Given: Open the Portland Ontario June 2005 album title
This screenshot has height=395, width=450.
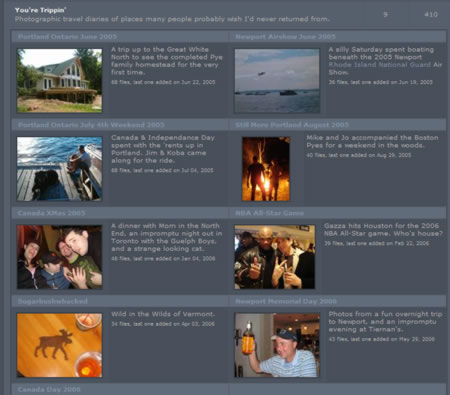Looking at the screenshot, I should 67,37.
